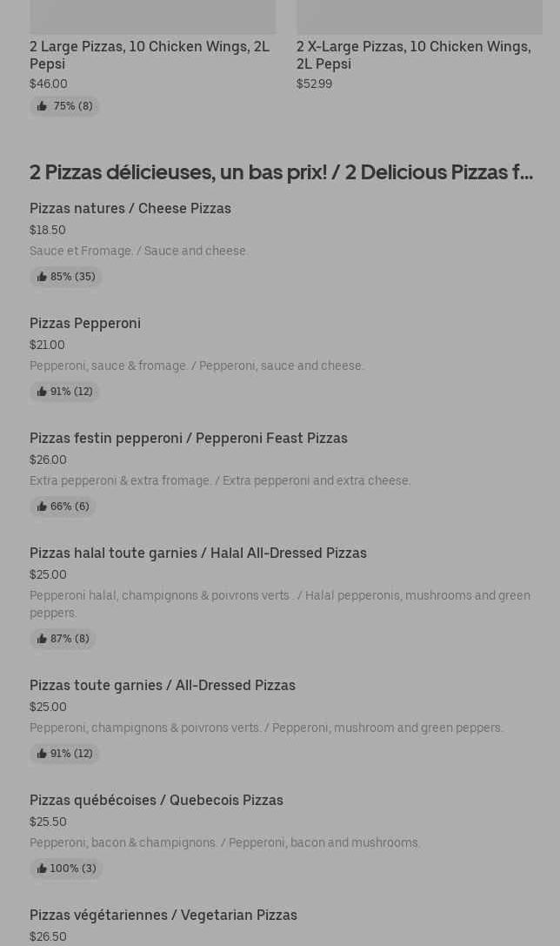Pick the Quebecois Pizzas item
Screen dimensions: 560x946
coord(157,800)
